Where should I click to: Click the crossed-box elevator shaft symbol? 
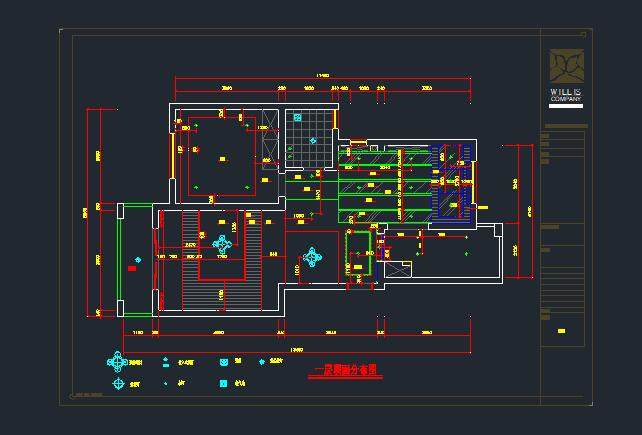coord(397,268)
